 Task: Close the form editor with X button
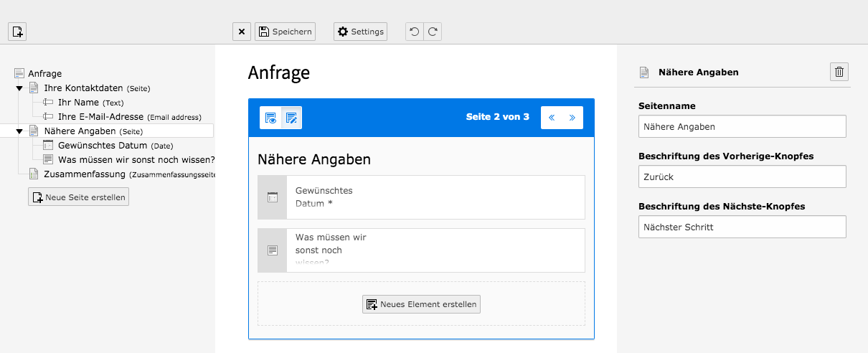tap(242, 32)
